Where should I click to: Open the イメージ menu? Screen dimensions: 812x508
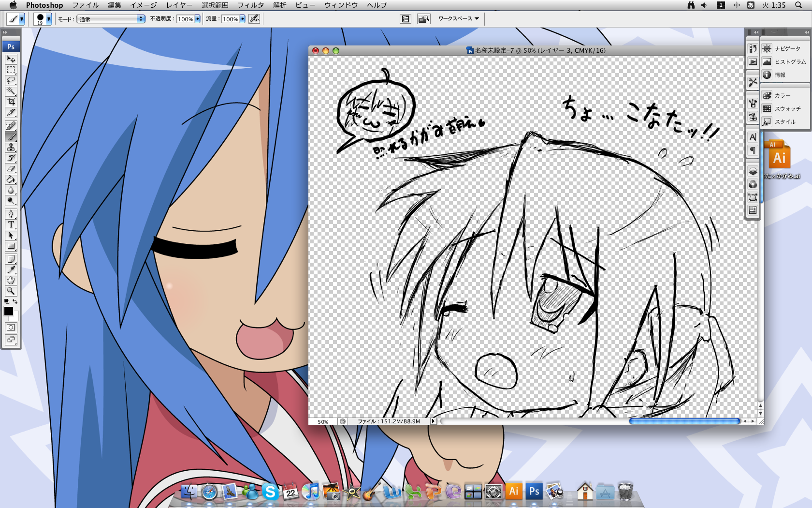pyautogui.click(x=144, y=5)
